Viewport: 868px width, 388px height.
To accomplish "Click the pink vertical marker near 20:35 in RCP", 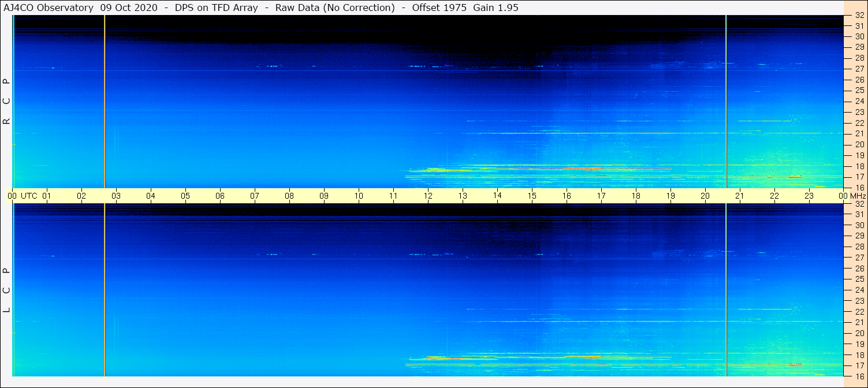I will [726, 101].
